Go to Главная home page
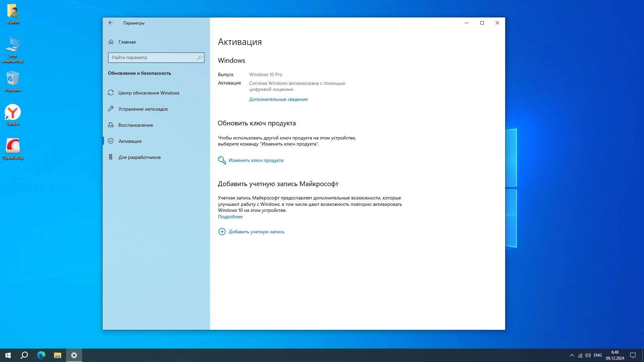This screenshot has height=362, width=644. tap(127, 42)
